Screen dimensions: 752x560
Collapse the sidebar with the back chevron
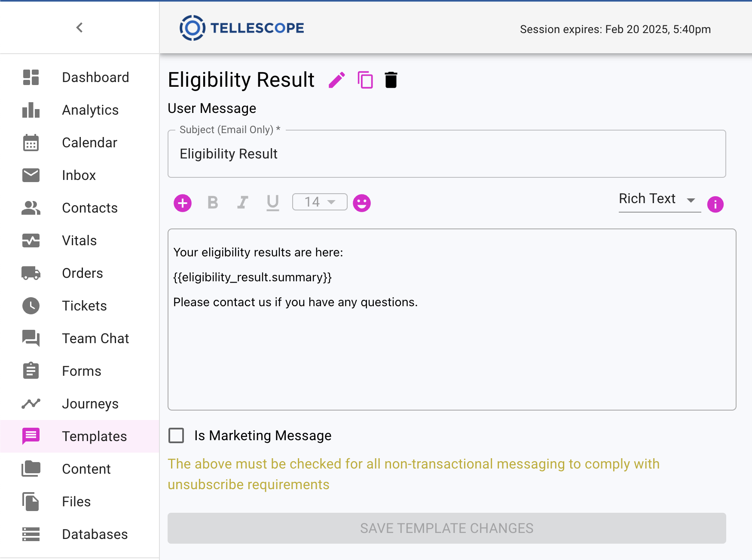(x=79, y=27)
